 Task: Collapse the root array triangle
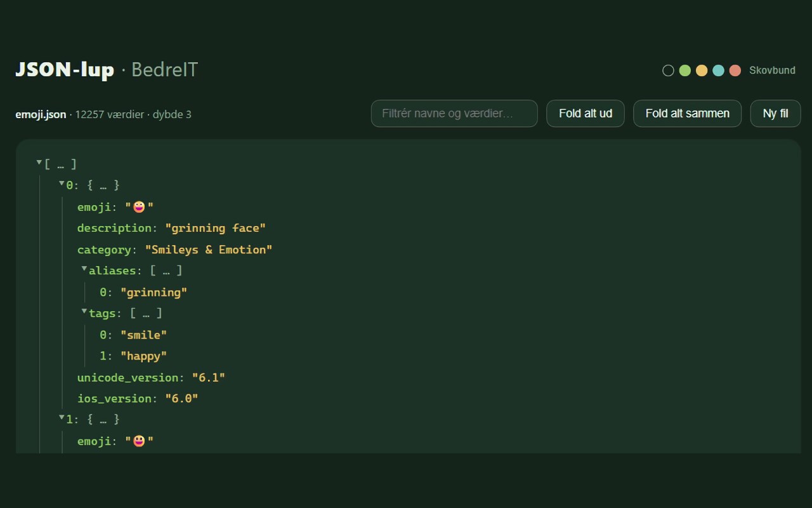pos(39,163)
